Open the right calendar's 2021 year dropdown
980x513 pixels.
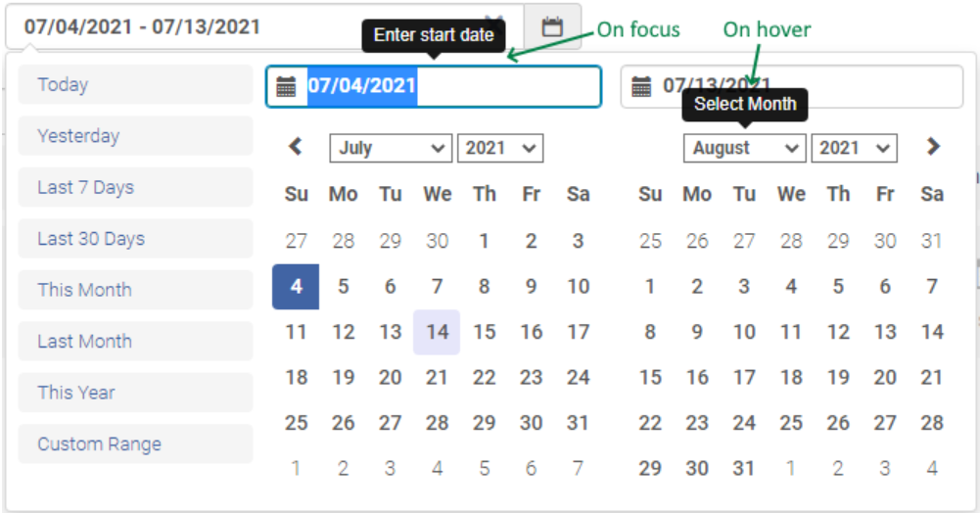854,148
